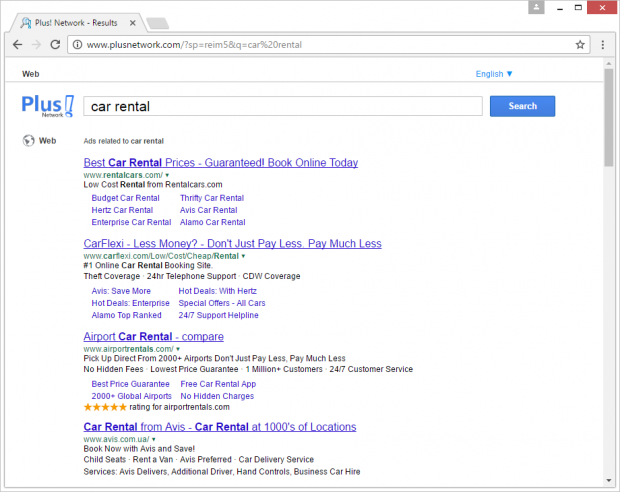This screenshot has width=620, height=492.
Task: Open Hot Deals: Enterprise sitelink
Action: pyautogui.click(x=130, y=303)
